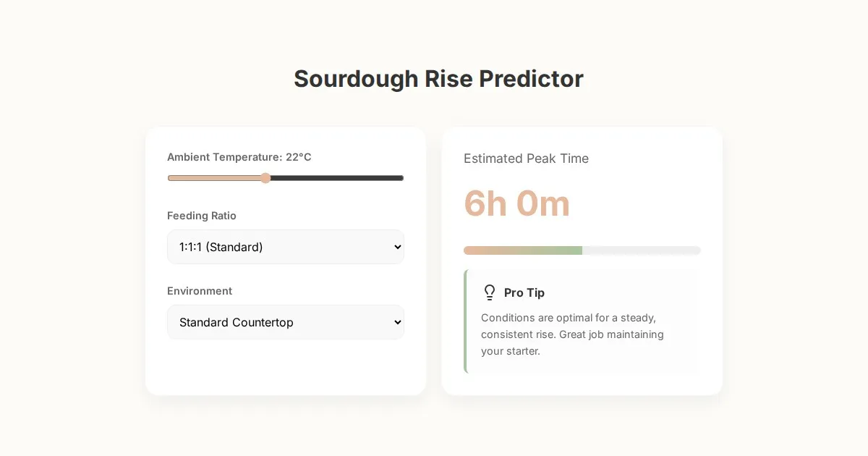This screenshot has width=868, height=456.
Task: Click the 6h 0m peak time value
Action: click(516, 203)
